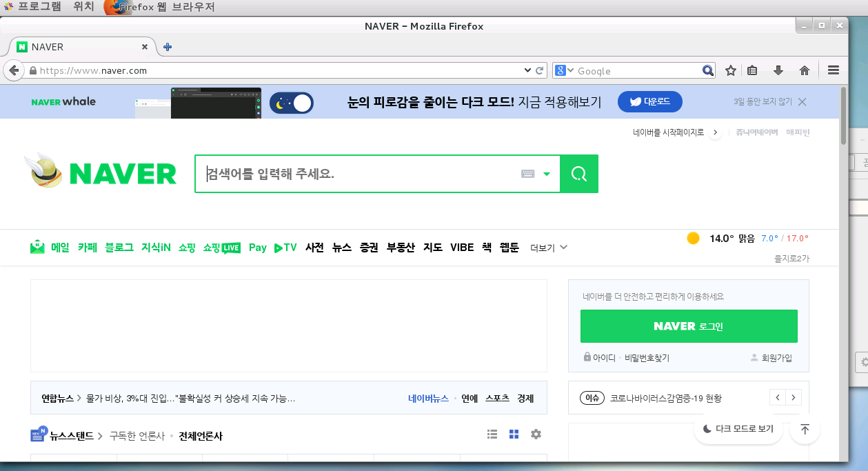The height and width of the screenshot is (471, 868).
Task: Reload page with the refresh icon
Action: (x=541, y=70)
